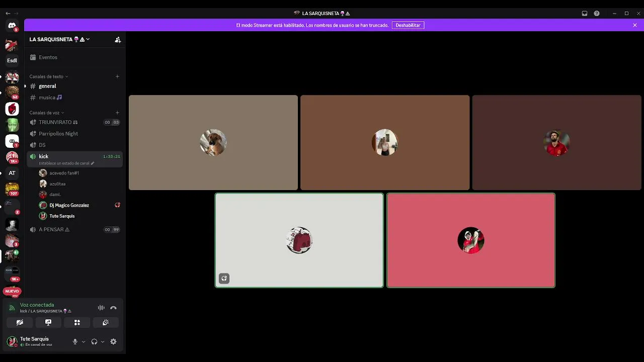Select the red jersey avatar tile

471,240
